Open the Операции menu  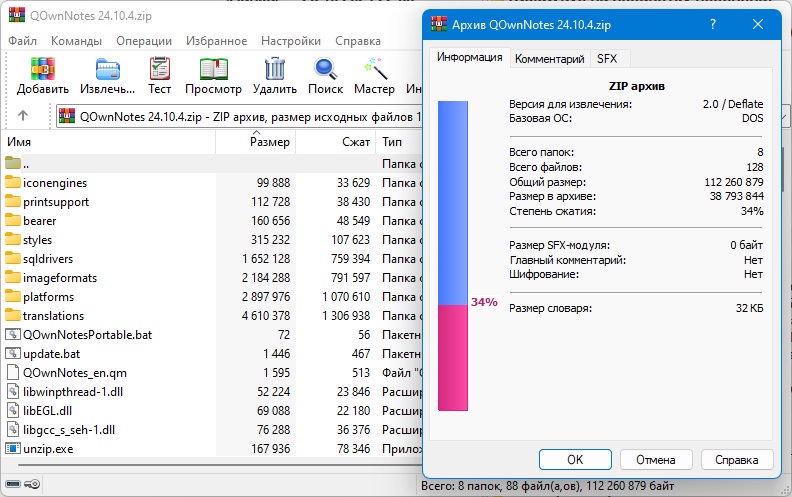click(x=144, y=41)
